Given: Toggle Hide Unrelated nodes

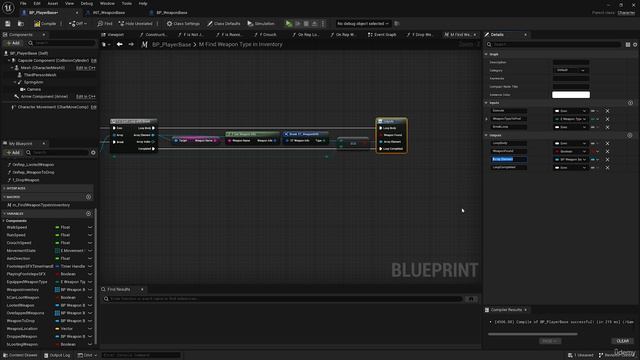Looking at the screenshot, I should pos(136,24).
